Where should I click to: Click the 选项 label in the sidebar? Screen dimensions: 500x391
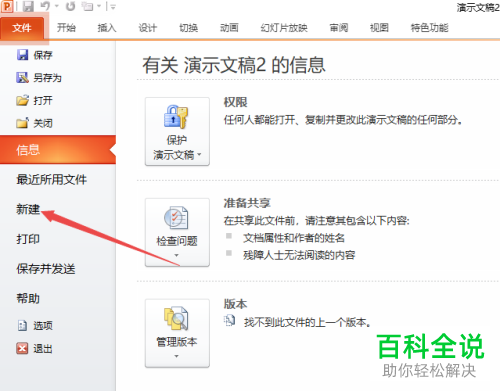tap(43, 326)
